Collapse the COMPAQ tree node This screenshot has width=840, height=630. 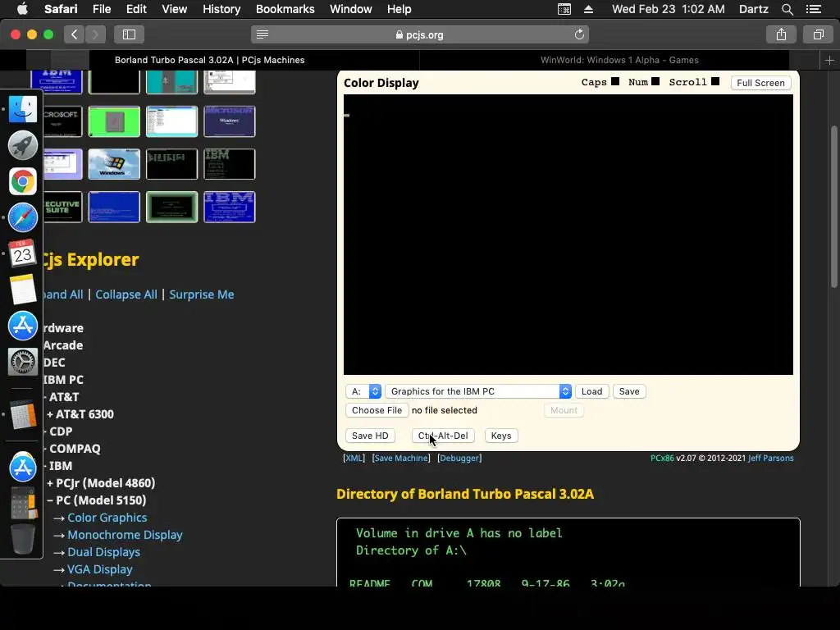pyautogui.click(x=72, y=449)
